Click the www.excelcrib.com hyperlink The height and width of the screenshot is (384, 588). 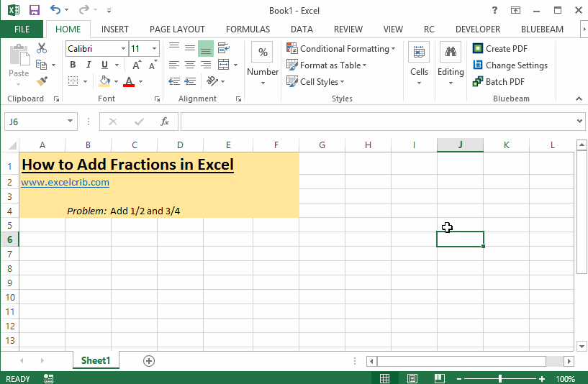tap(65, 183)
